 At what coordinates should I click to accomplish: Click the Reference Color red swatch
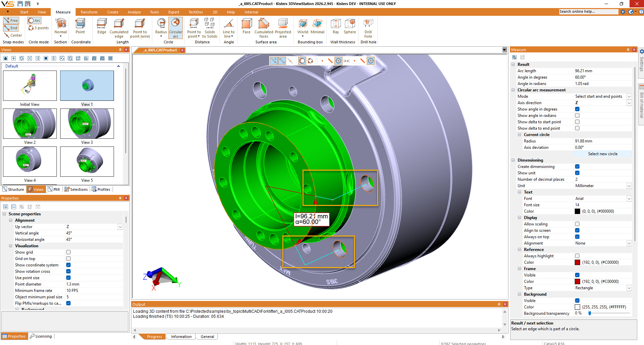tap(577, 262)
